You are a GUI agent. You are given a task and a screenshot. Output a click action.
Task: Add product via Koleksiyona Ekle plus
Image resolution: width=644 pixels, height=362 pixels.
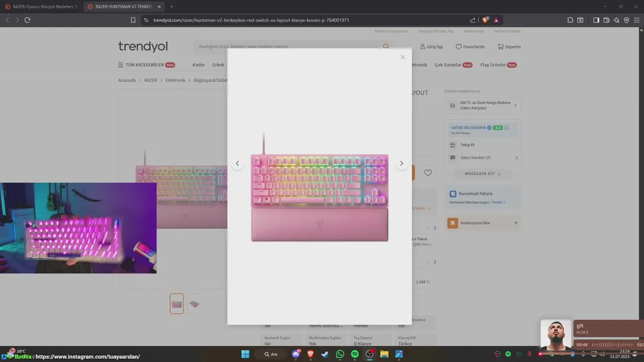(x=516, y=223)
